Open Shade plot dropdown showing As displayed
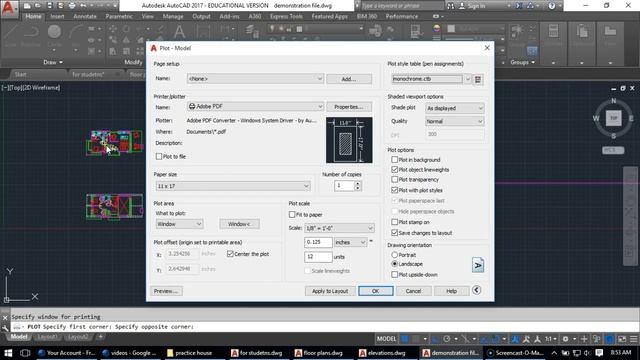The image size is (640, 360). 454,108
